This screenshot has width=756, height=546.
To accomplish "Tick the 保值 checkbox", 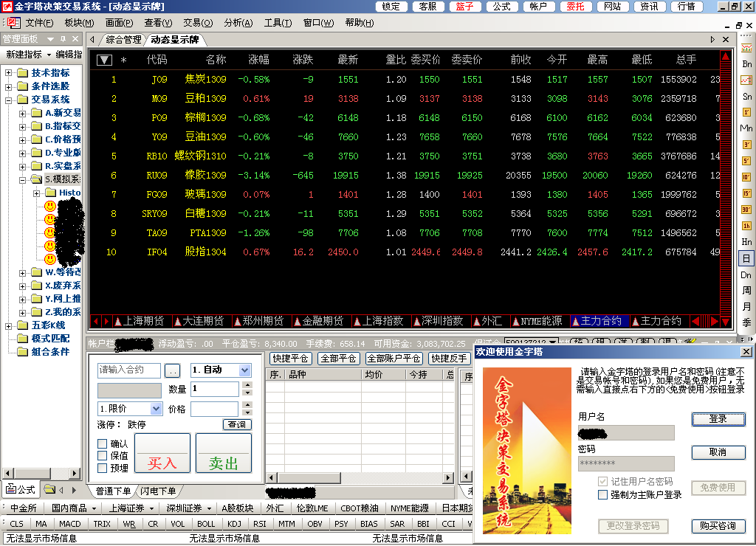I will pos(103,456).
